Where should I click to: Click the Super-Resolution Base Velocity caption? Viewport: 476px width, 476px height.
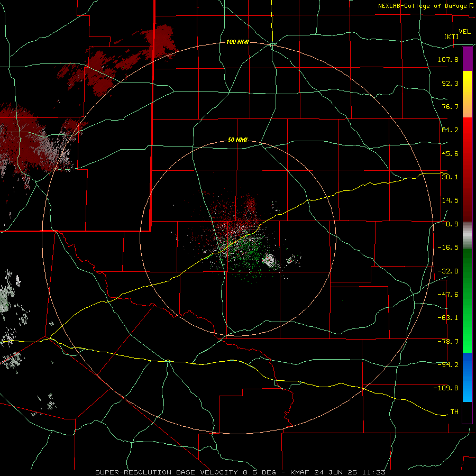click(x=241, y=472)
